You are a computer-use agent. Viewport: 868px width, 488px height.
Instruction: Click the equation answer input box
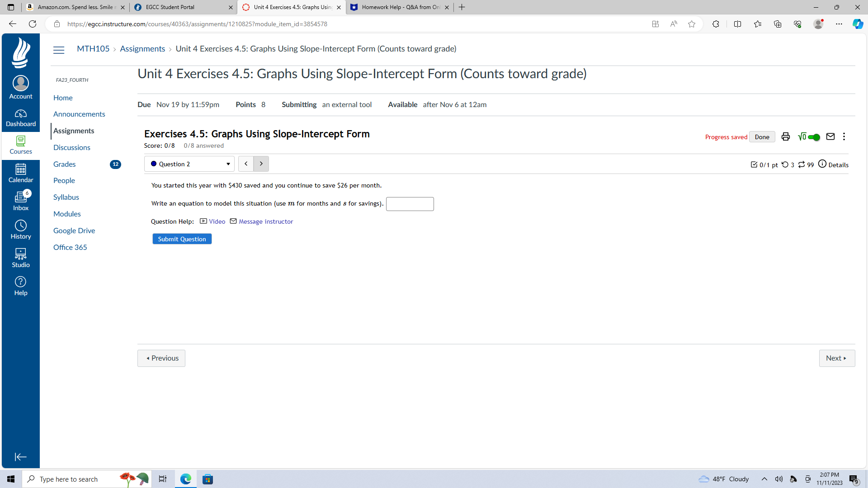(x=410, y=204)
